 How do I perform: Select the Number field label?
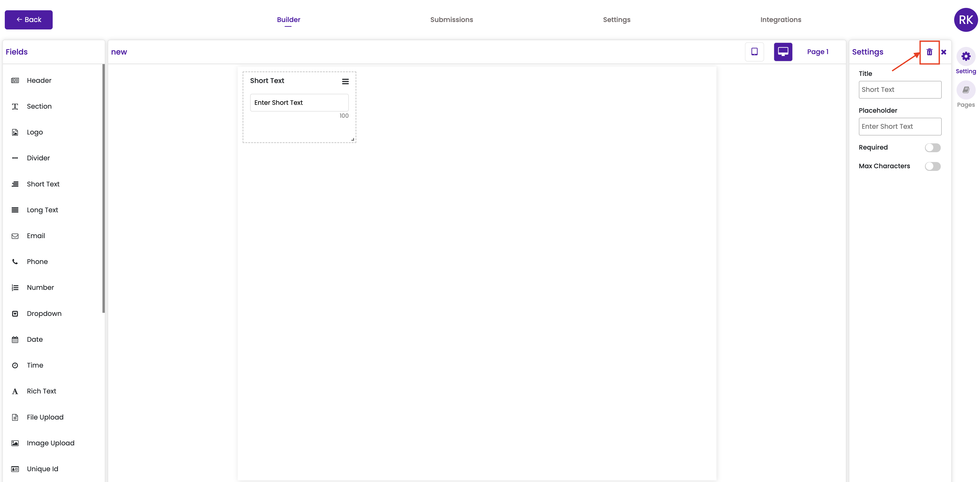pos(40,288)
